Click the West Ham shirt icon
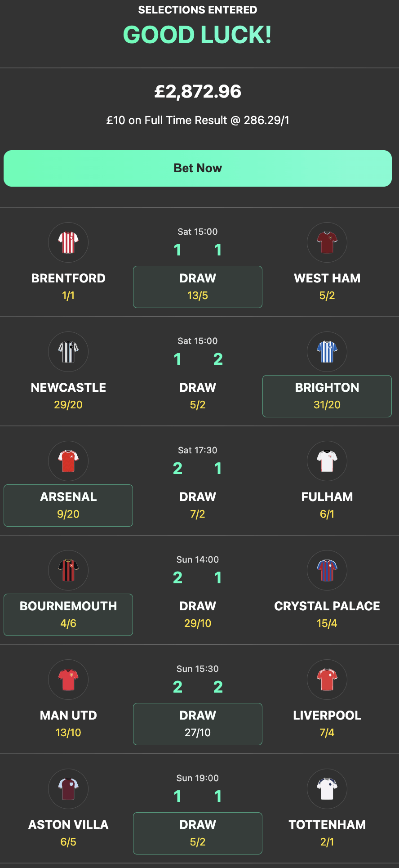 (327, 242)
